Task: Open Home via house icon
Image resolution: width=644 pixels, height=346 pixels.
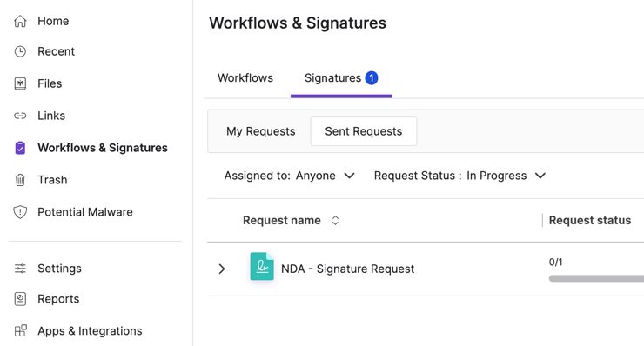Action: (x=20, y=21)
